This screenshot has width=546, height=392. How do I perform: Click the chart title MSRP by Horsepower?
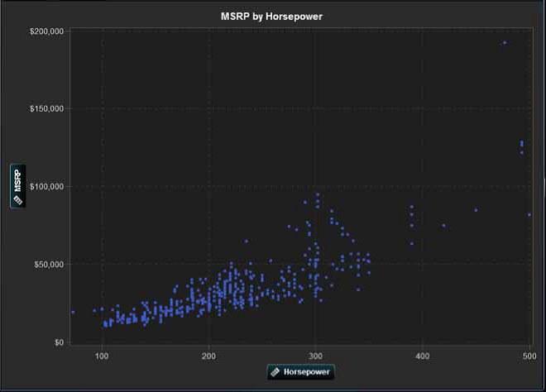click(271, 17)
